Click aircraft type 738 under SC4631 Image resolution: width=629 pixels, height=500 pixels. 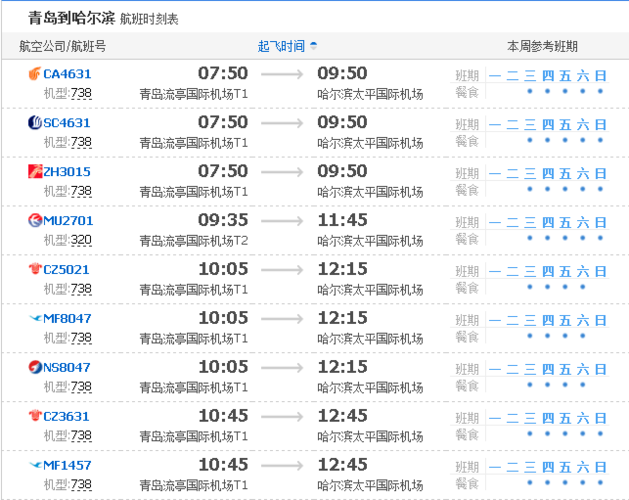point(81,142)
